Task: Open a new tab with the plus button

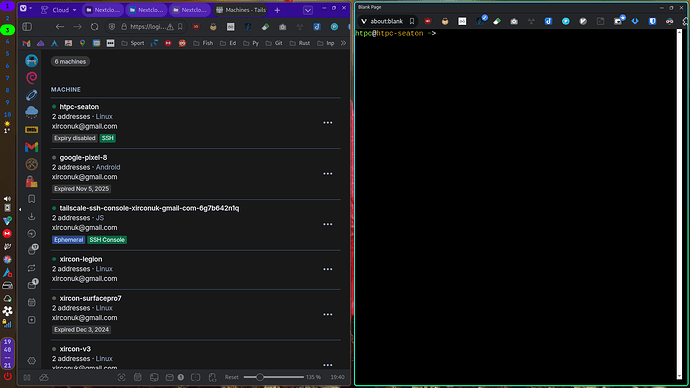Action: 277,10
